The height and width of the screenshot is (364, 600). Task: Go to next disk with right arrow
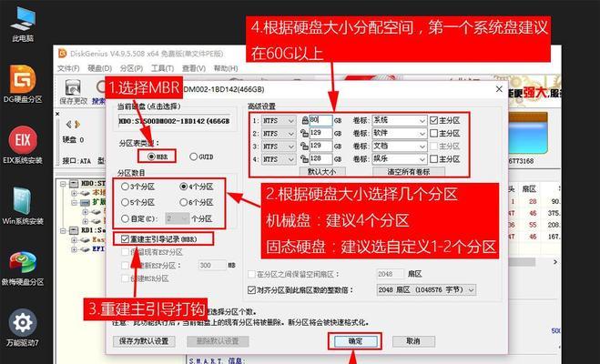tap(77, 125)
